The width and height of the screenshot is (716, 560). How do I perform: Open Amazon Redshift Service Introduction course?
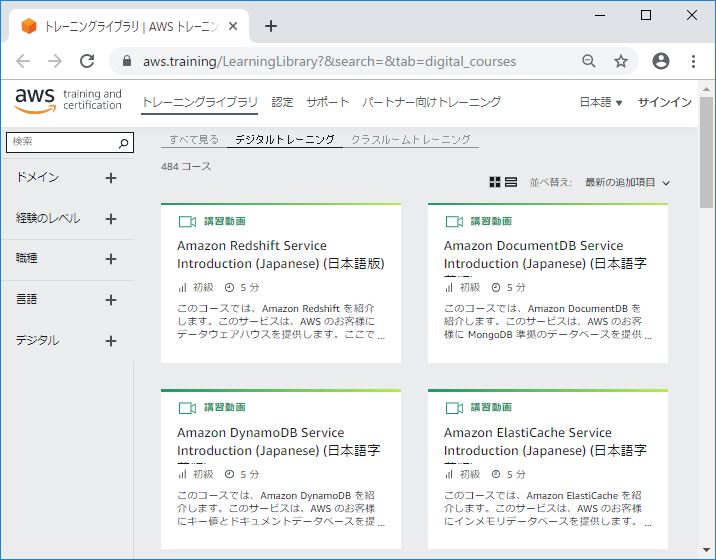(x=280, y=254)
